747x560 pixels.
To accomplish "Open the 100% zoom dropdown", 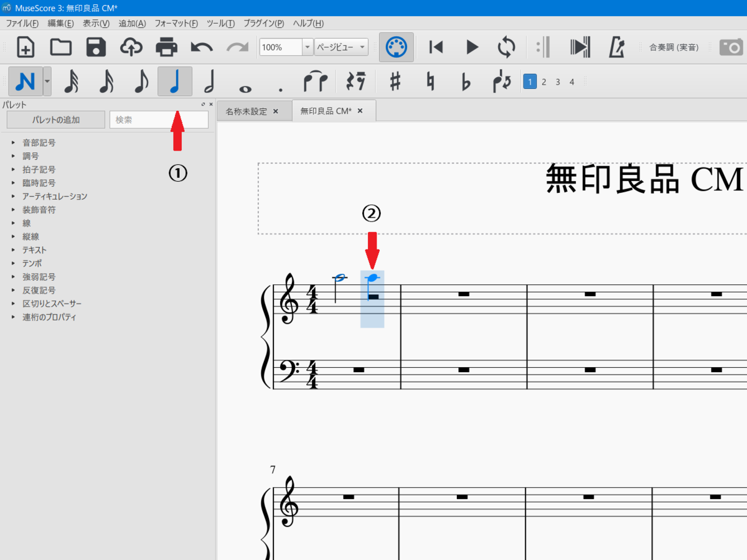I will pos(308,47).
